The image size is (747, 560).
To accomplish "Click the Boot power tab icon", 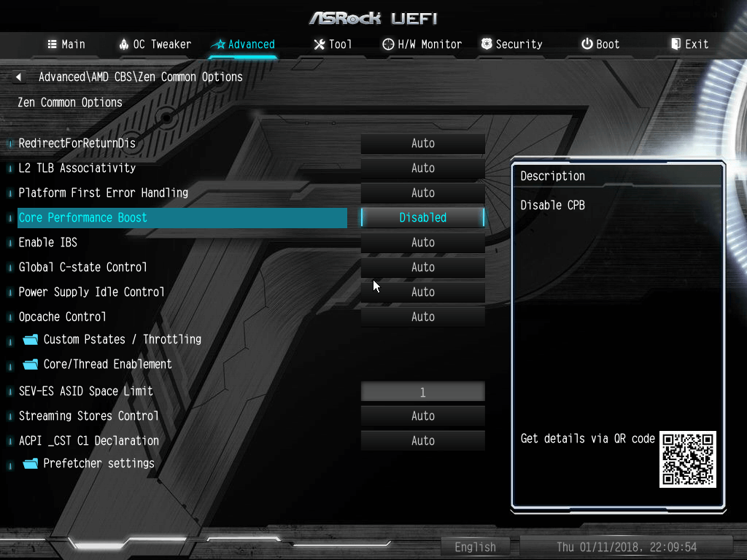I will [587, 44].
